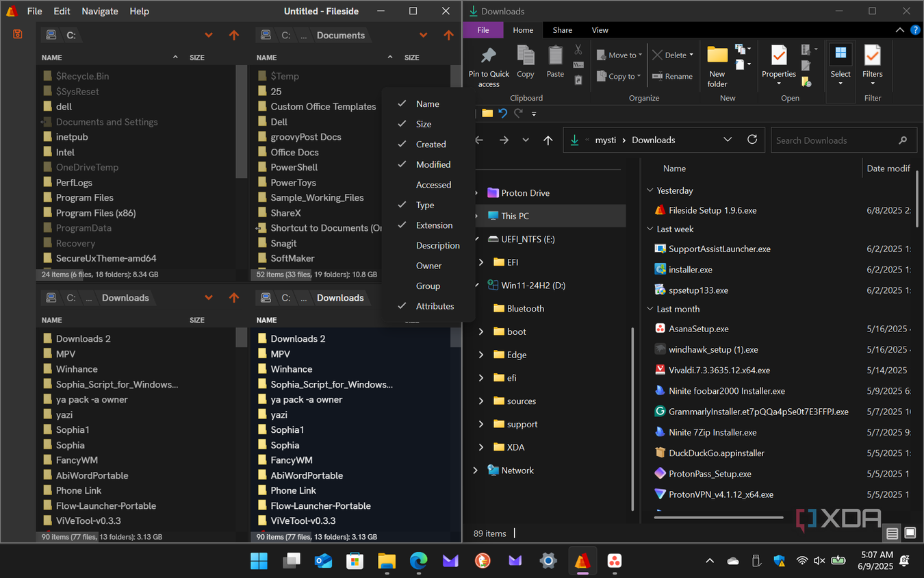
Task: Create a New folder from the Explorer ribbon
Action: [717, 67]
